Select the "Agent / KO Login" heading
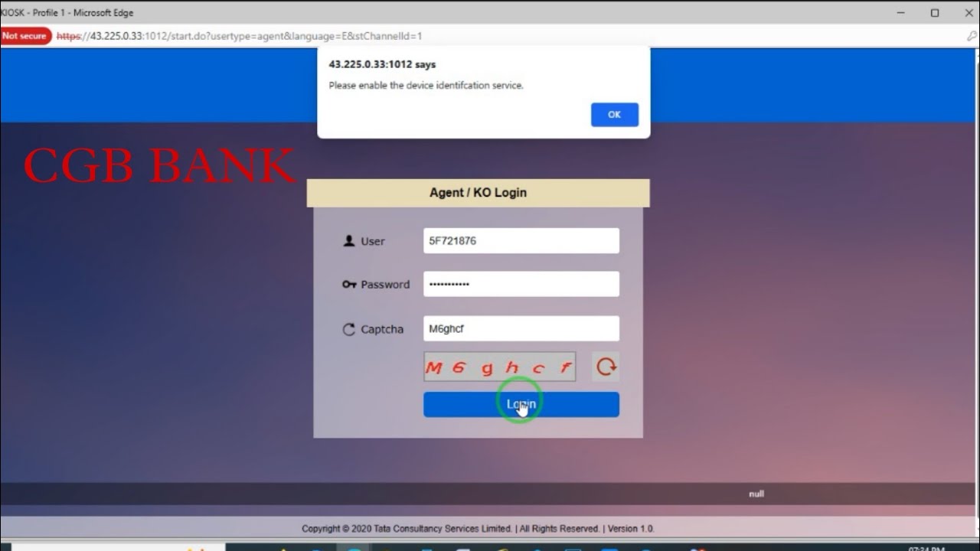Image resolution: width=980 pixels, height=551 pixels. pyautogui.click(x=478, y=193)
